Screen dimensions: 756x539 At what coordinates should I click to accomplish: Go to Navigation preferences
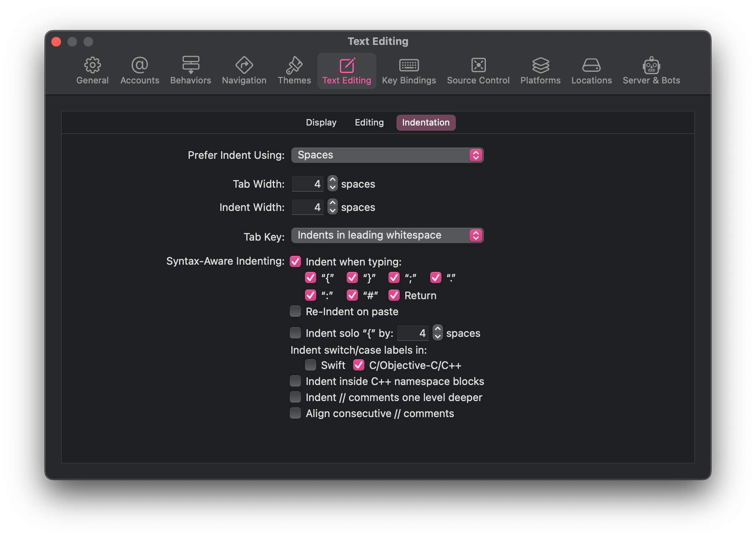(x=244, y=71)
